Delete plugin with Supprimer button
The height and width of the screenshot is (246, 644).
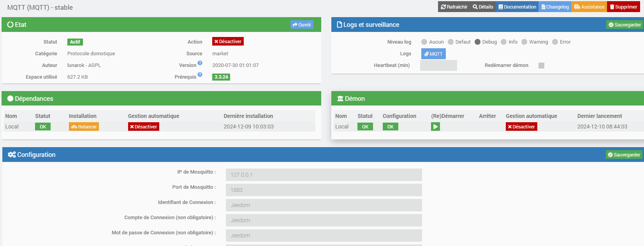(623, 7)
